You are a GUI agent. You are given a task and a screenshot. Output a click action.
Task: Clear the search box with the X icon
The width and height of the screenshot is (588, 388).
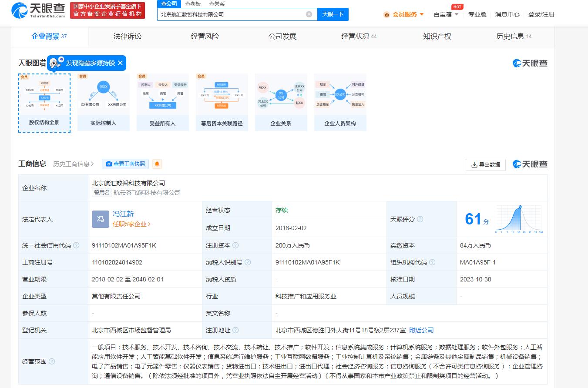pos(309,14)
